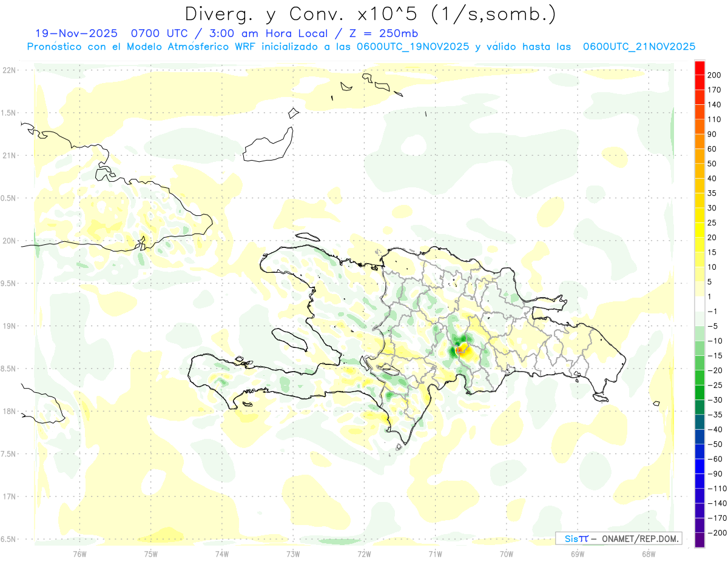Click the '-90' color scale label
This screenshot has width=728, height=562.
(716, 473)
